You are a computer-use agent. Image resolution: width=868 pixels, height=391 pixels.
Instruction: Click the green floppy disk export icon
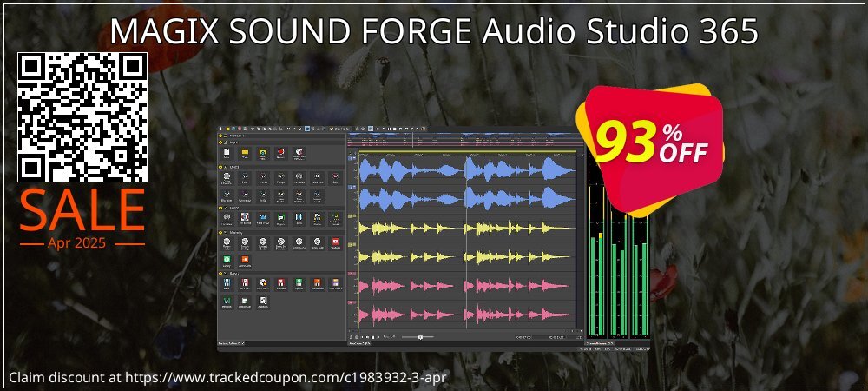(x=299, y=282)
